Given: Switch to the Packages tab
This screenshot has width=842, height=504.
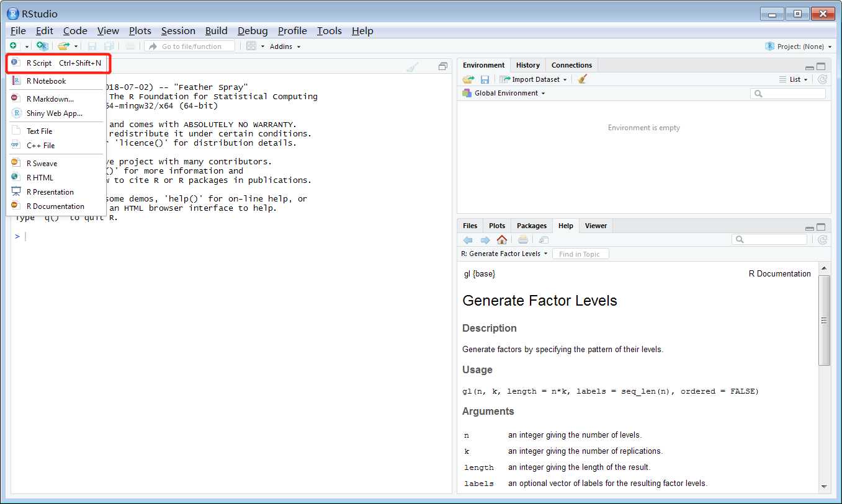Looking at the screenshot, I should click(x=532, y=226).
